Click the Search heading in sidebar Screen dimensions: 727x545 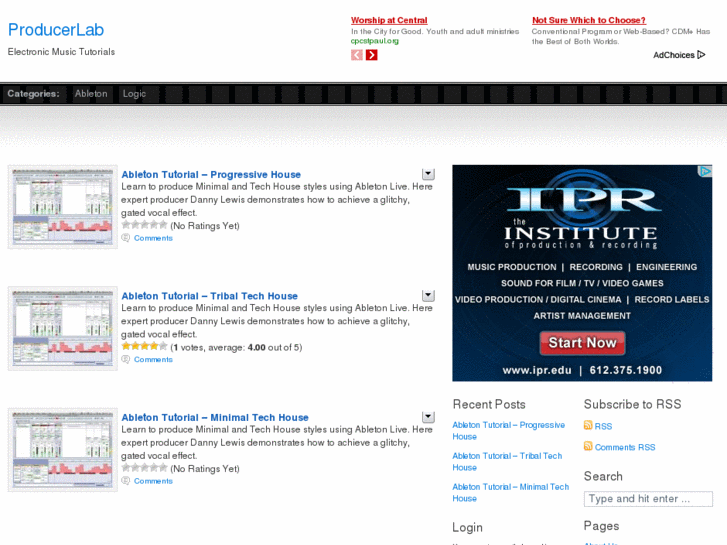tap(603, 476)
